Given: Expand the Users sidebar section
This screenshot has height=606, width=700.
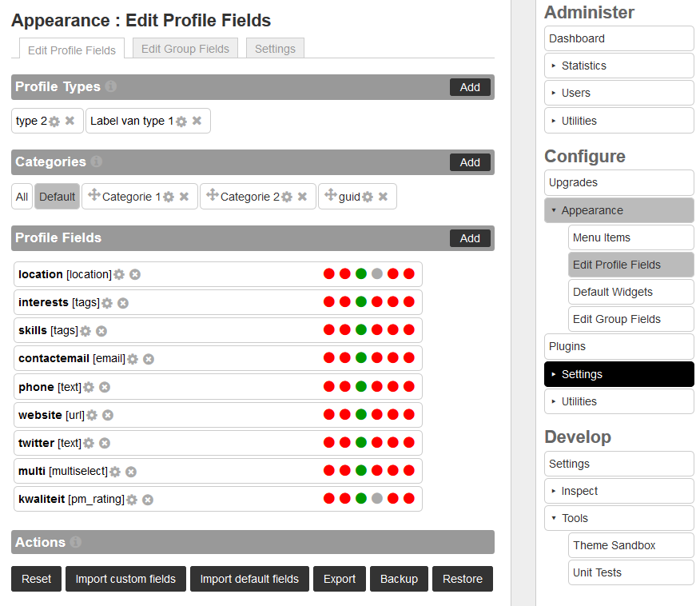Looking at the screenshot, I should (x=618, y=93).
